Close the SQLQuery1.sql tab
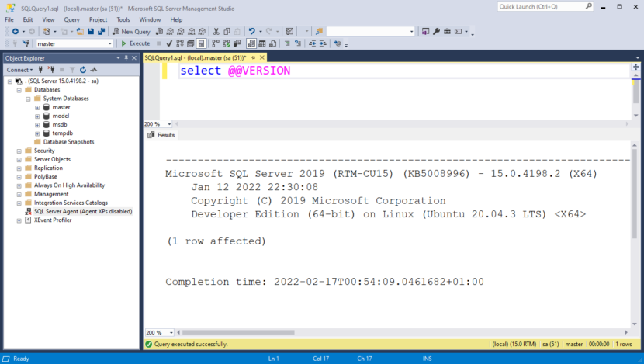Viewport: 644px width, 364px height. click(262, 57)
